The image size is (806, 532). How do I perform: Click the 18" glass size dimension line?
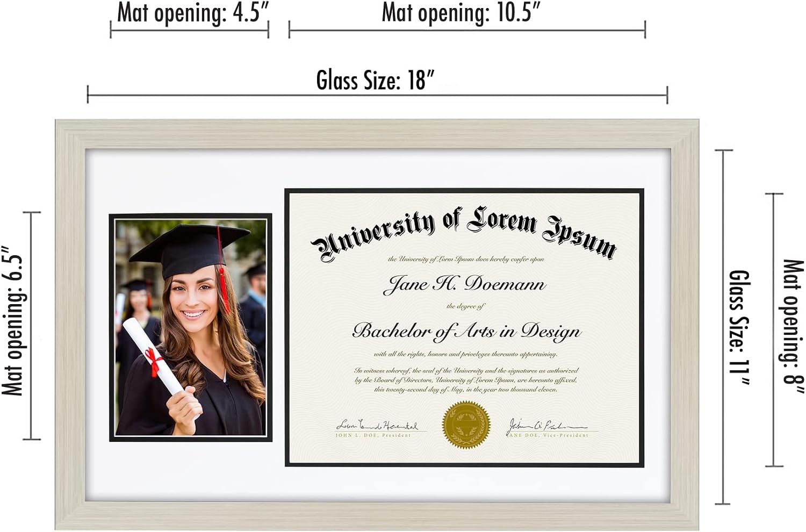point(377,96)
